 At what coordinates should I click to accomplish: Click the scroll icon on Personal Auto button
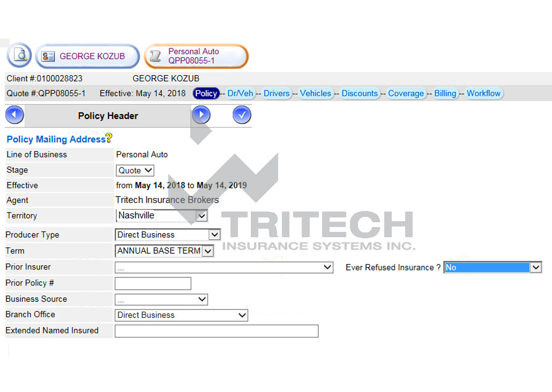pyautogui.click(x=156, y=56)
